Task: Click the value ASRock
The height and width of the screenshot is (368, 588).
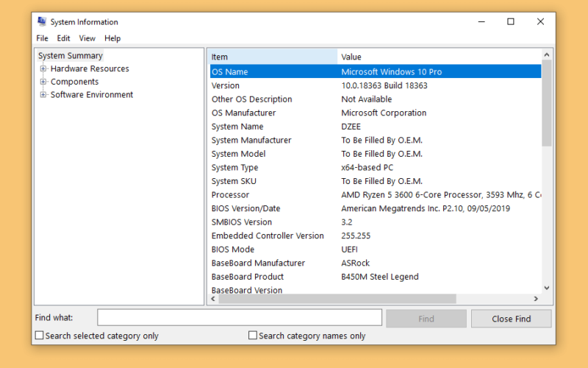Action: coord(355,263)
